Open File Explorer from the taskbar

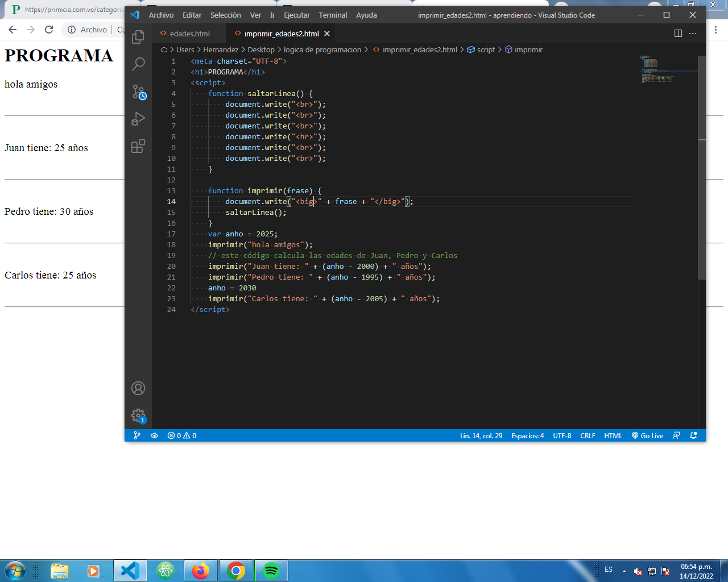59,571
